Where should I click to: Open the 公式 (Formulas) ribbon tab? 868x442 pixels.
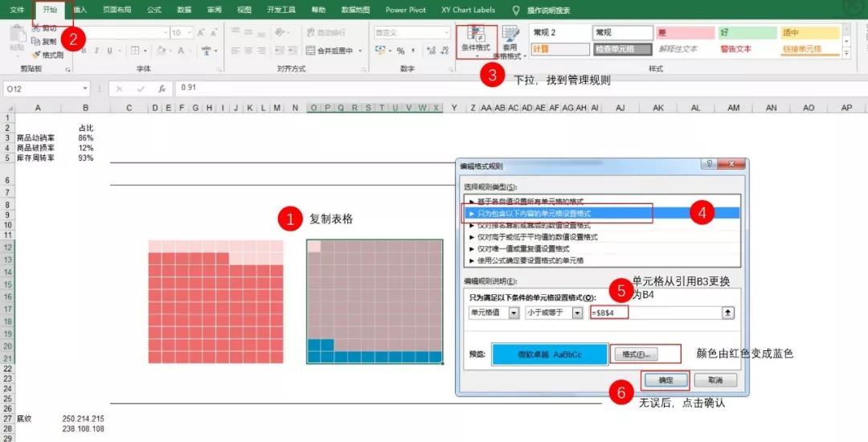tap(154, 10)
